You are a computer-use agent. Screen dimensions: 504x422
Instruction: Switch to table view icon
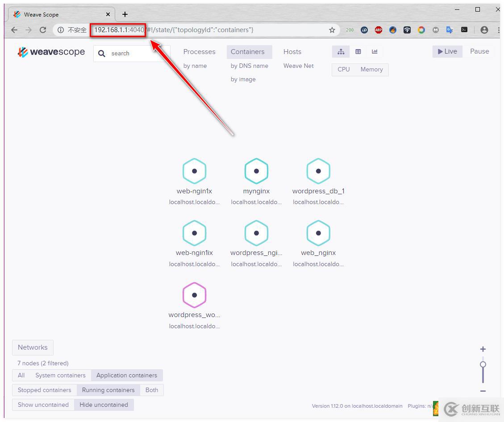click(358, 51)
